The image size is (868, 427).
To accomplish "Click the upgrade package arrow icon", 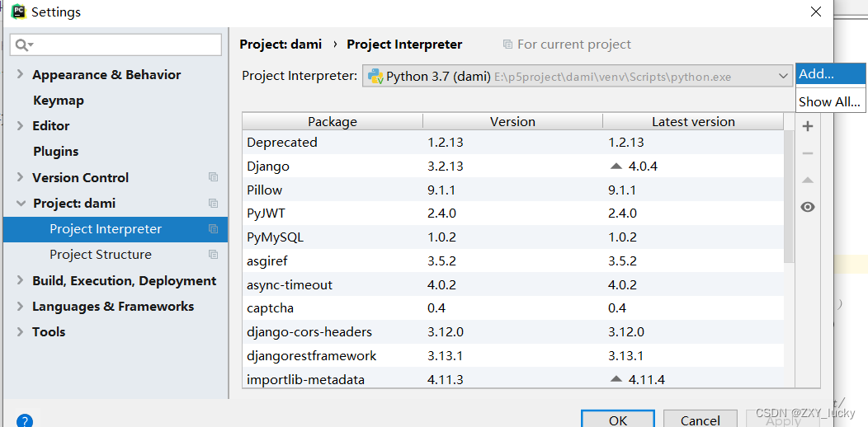I will pos(808,180).
